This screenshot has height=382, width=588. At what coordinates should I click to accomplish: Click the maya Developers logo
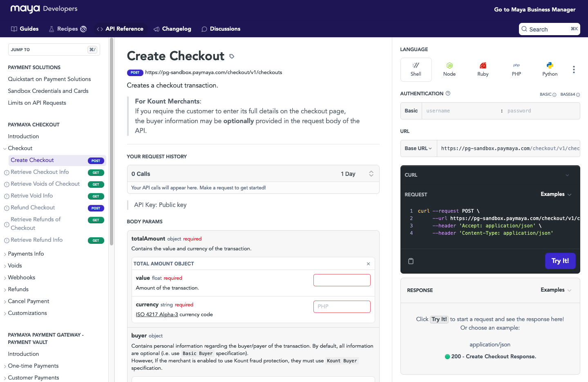pos(44,9)
